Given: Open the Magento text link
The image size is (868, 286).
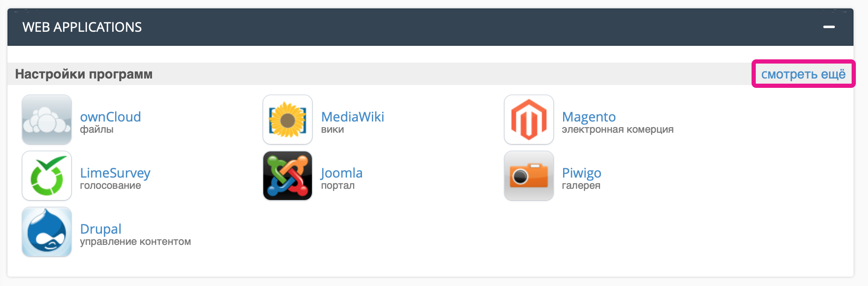Looking at the screenshot, I should (x=589, y=117).
